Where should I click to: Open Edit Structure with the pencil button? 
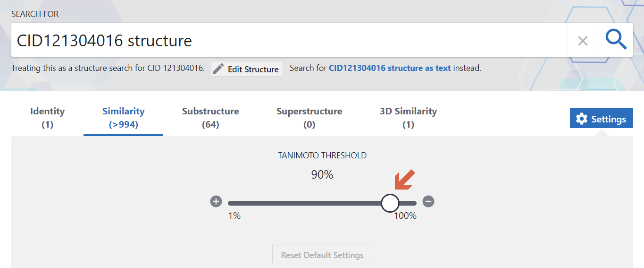tap(247, 69)
